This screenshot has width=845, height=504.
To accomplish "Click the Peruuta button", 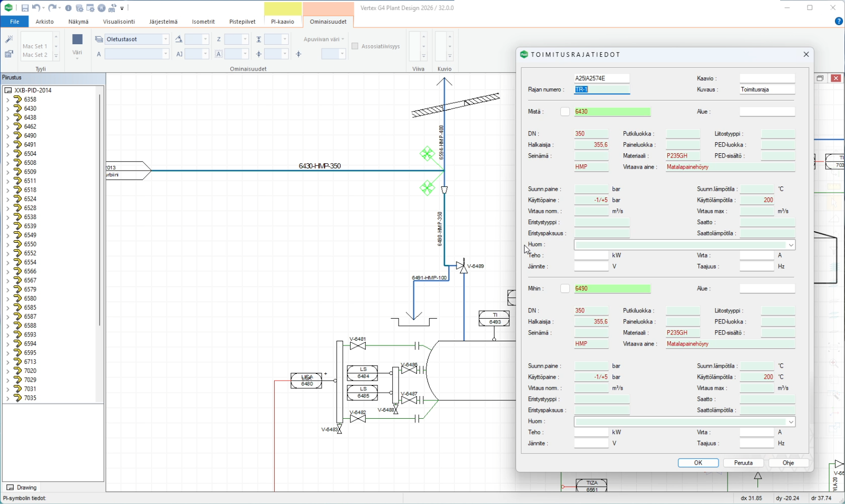I will [x=743, y=463].
